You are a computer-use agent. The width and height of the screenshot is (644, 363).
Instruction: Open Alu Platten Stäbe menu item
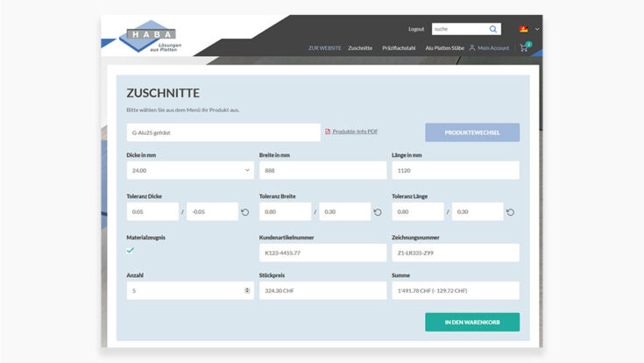pyautogui.click(x=445, y=48)
